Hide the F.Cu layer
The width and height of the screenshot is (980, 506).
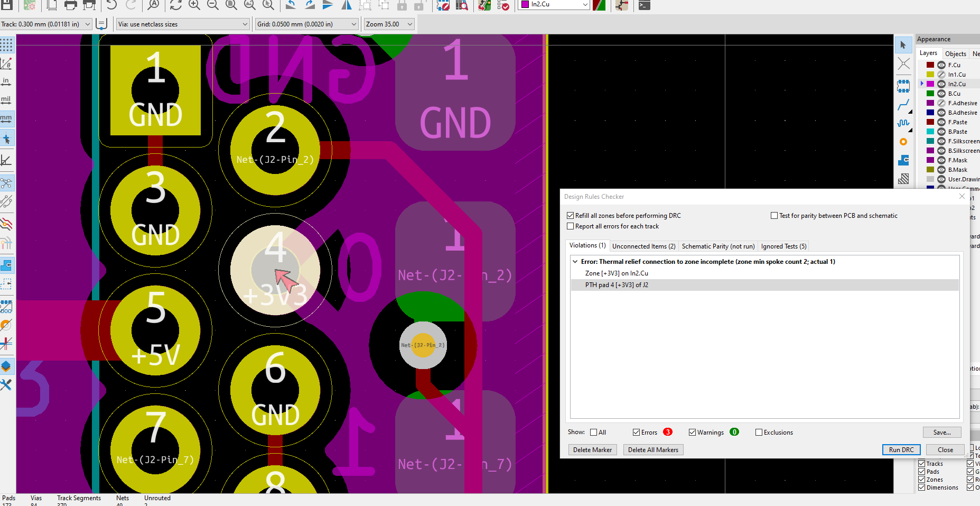[x=941, y=65]
